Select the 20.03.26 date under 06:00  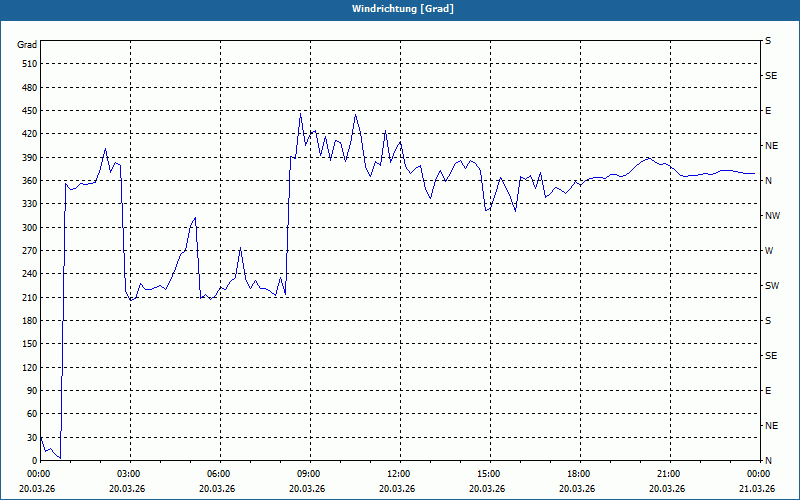tap(217, 489)
